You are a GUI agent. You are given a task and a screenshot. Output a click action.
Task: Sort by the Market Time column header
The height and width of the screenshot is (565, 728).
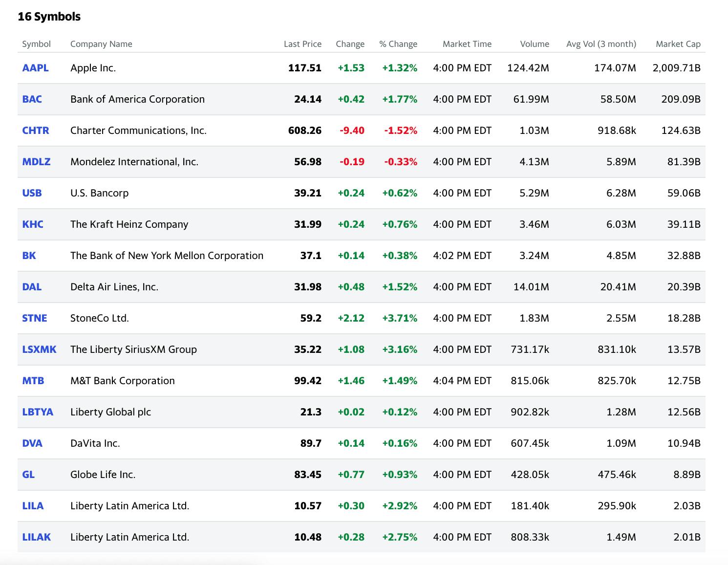click(467, 44)
